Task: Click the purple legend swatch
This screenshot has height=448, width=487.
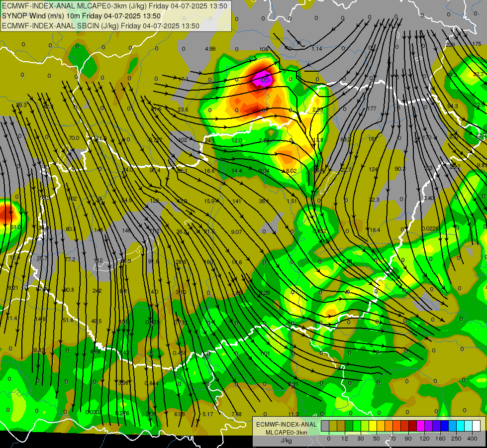Action: click(x=429, y=426)
